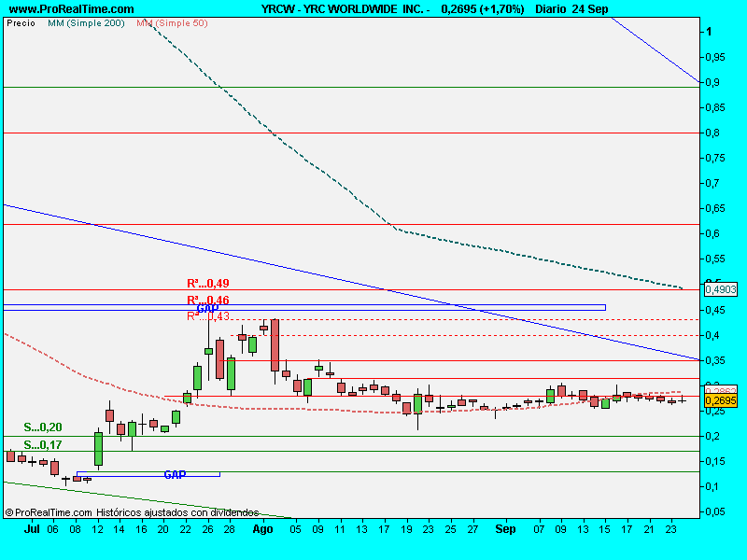Click the Diario 24 Sep label
The height and width of the screenshot is (560, 747).
(571, 9)
